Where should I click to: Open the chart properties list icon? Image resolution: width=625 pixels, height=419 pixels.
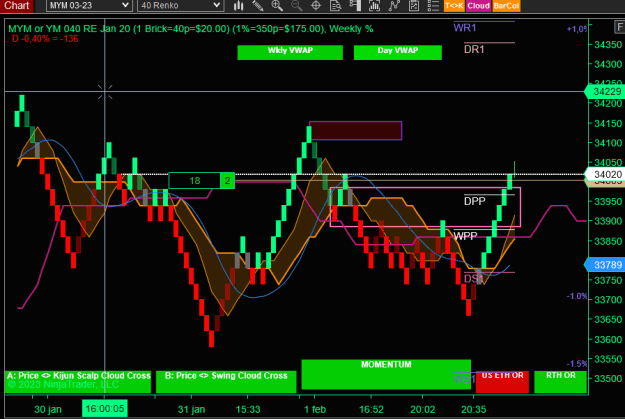pyautogui.click(x=433, y=6)
